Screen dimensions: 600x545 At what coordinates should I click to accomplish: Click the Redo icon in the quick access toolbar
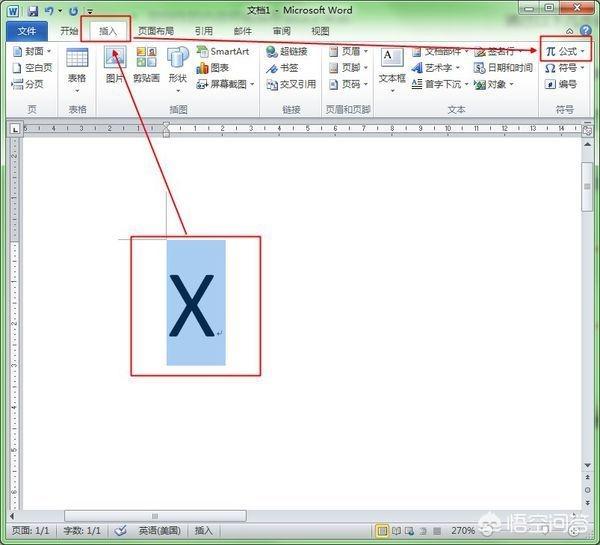pyautogui.click(x=73, y=11)
